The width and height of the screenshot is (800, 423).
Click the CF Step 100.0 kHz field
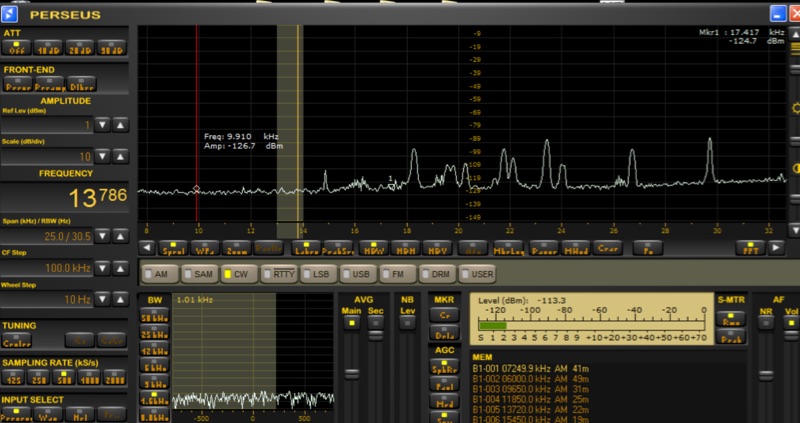[x=47, y=267]
